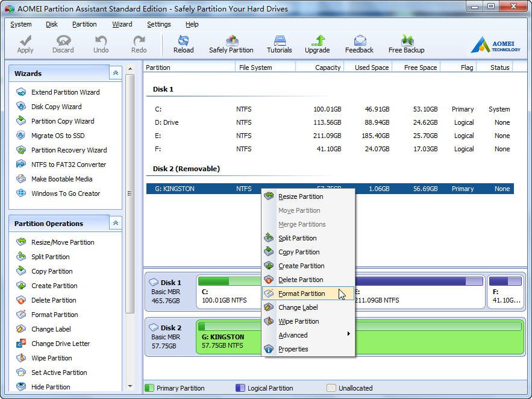The width and height of the screenshot is (532, 399).
Task: Open the Wizard menu in menu bar
Action: pyautogui.click(x=122, y=24)
